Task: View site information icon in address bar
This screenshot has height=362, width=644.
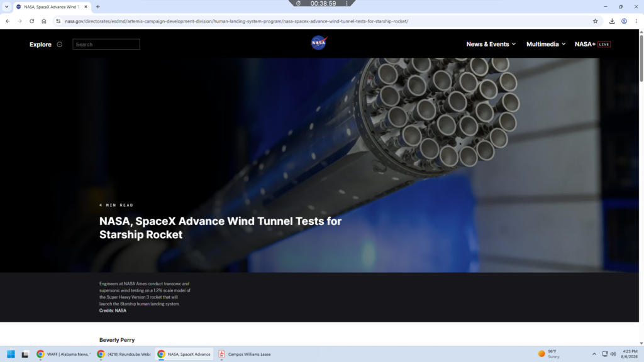Action: coord(58,21)
